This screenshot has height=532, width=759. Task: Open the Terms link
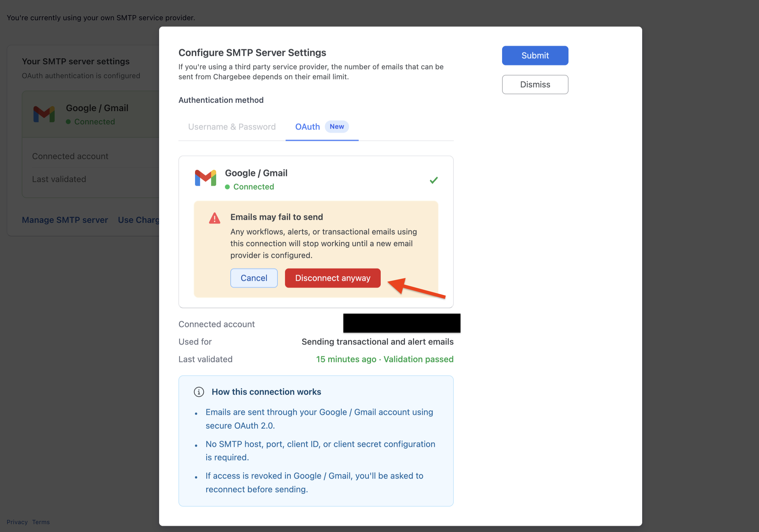click(41, 522)
